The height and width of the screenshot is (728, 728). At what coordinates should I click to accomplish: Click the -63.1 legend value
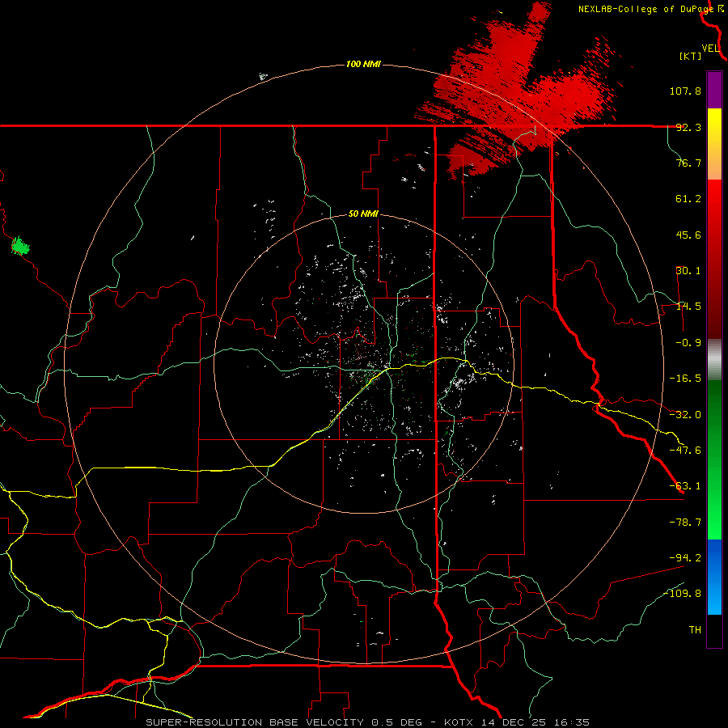tap(685, 486)
